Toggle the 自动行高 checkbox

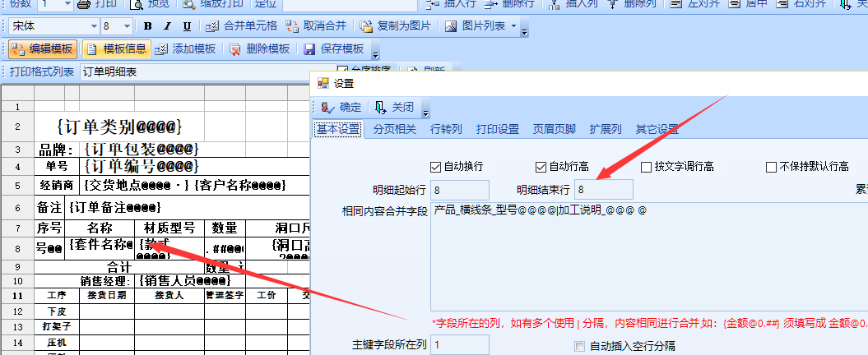point(541,167)
